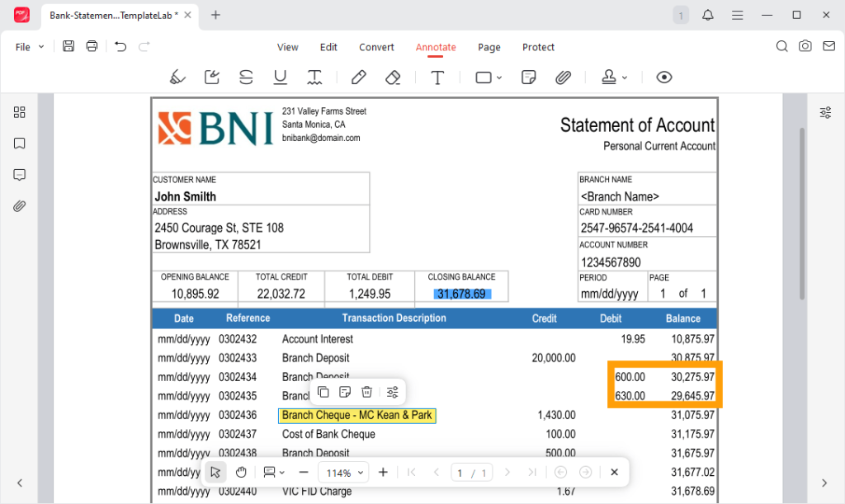Open the comments panel
This screenshot has height=504, width=845.
(x=20, y=175)
